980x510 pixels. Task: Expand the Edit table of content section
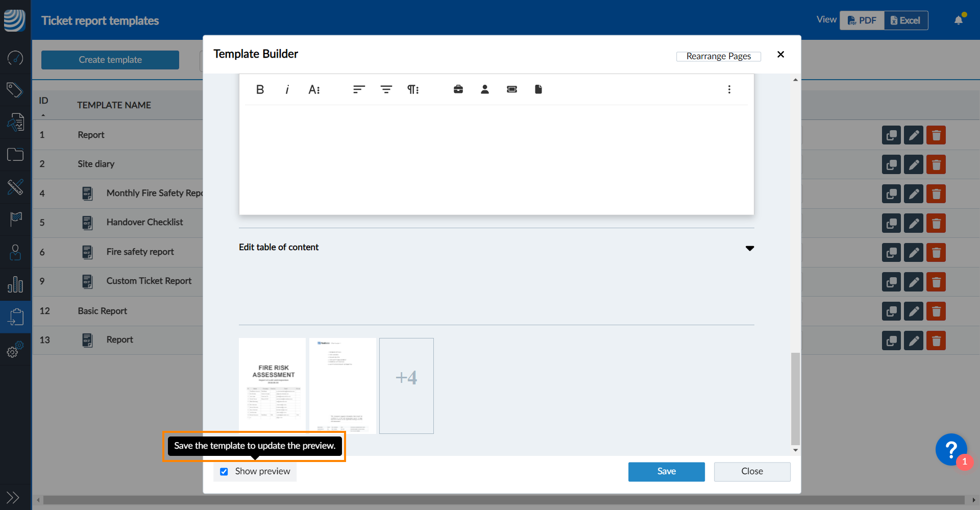point(749,248)
